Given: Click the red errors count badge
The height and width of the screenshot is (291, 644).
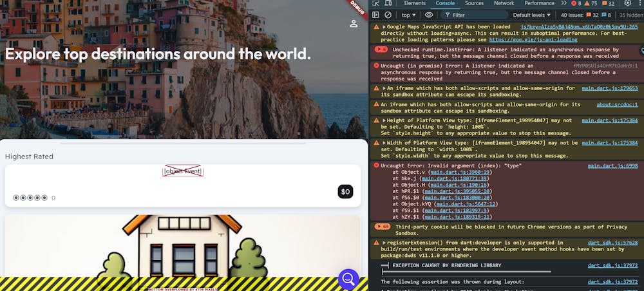Looking at the screenshot, I should pyautogui.click(x=577, y=3).
